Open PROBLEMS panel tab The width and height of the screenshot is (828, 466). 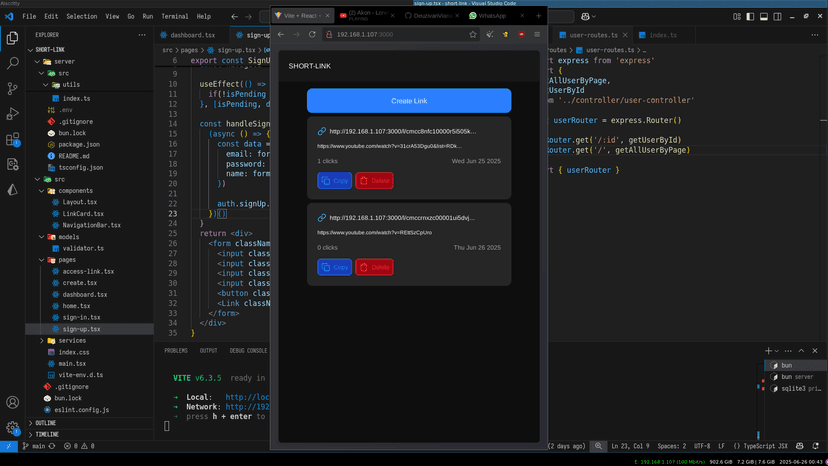pos(176,351)
